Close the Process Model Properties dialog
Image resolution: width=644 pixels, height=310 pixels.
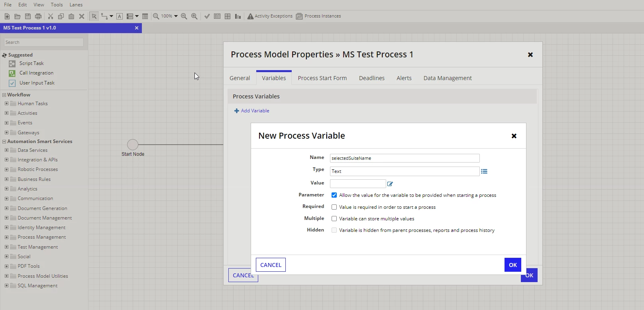[530, 55]
